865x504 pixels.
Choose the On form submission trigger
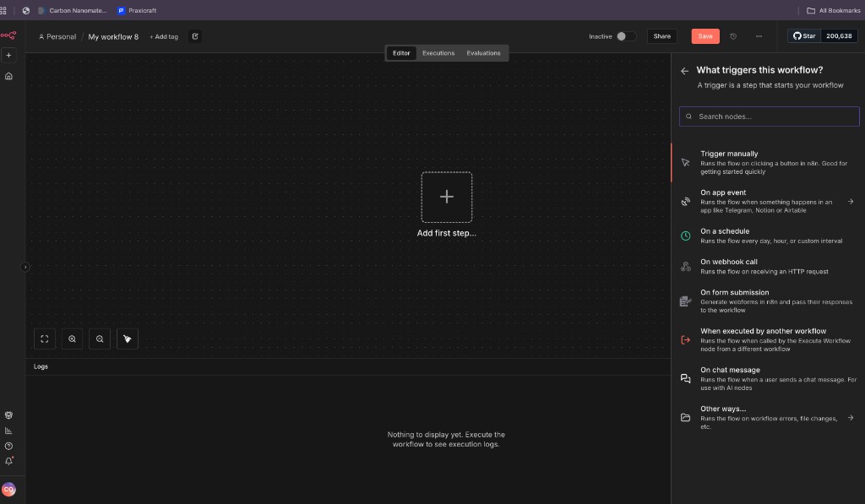769,301
